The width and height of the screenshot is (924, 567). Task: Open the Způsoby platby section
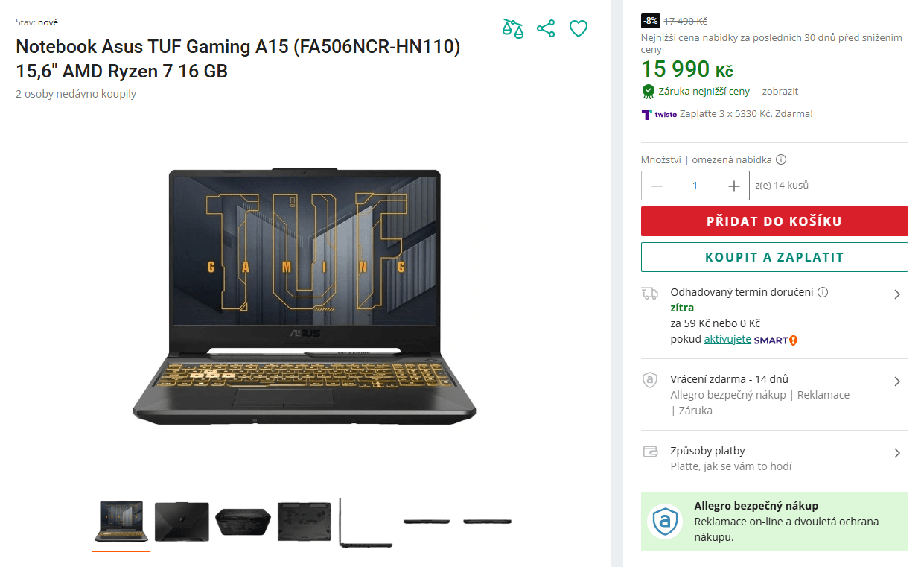point(896,452)
